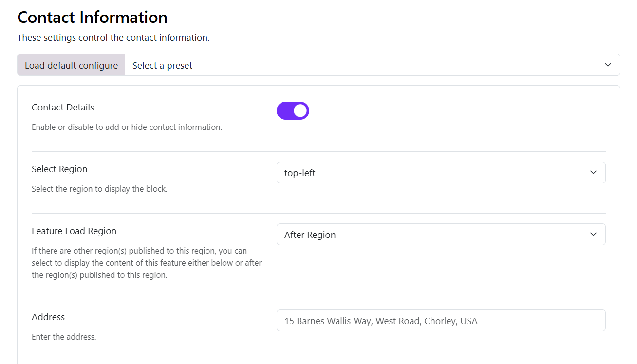
Task: Click the 'Select the region to display' hint
Action: [99, 189]
